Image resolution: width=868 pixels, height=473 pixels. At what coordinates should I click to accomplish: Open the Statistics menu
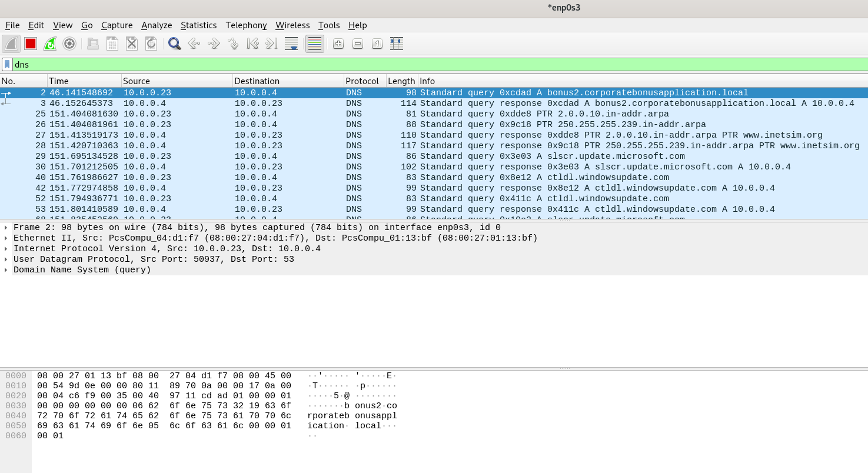(198, 25)
